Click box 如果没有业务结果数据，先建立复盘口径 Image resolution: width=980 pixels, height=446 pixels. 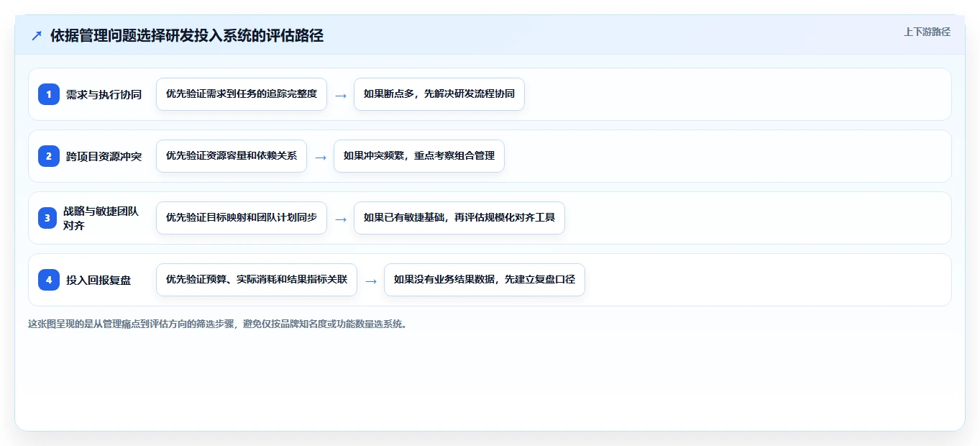coord(485,280)
